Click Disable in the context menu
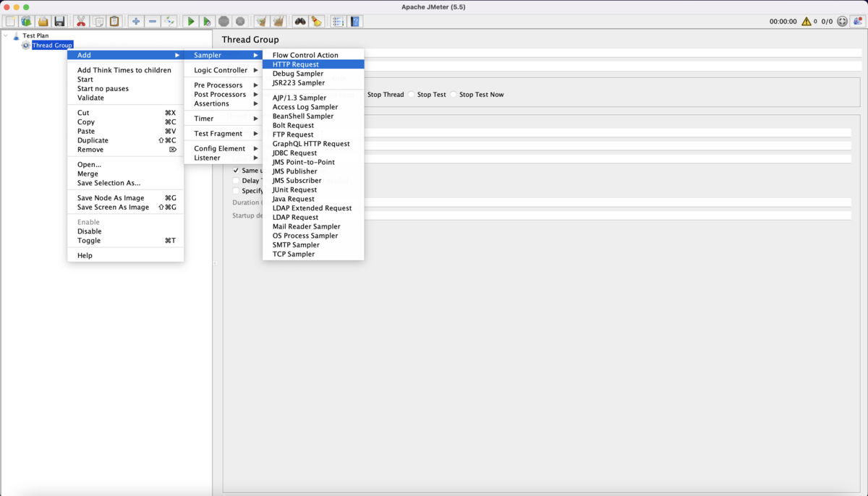The width and height of the screenshot is (868, 496). [x=126, y=231]
